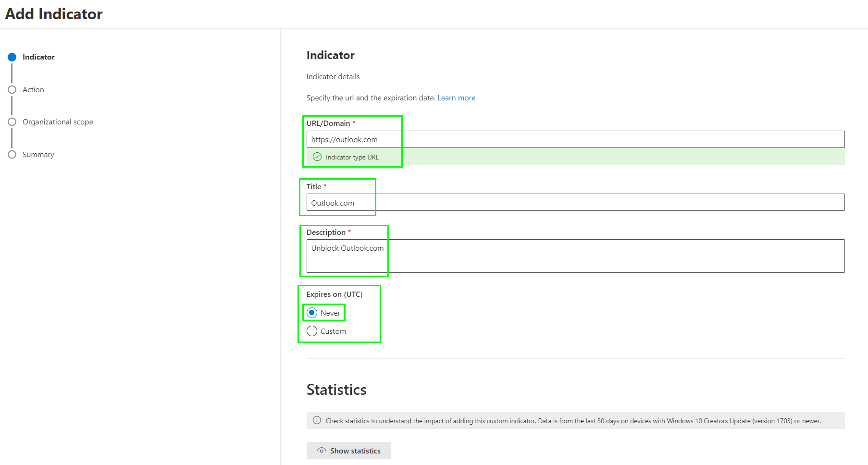Select the Never expiration radio button
Viewport: 868px width, 465px height.
click(312, 313)
